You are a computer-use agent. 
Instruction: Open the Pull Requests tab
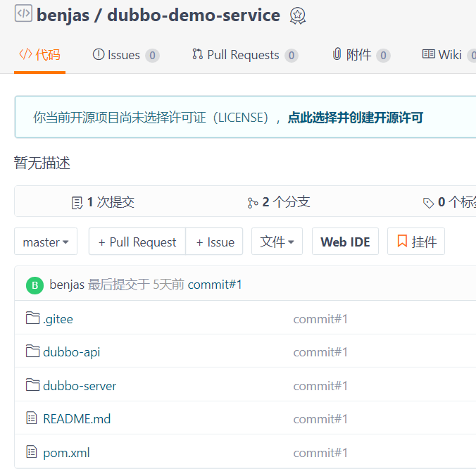tap(244, 55)
